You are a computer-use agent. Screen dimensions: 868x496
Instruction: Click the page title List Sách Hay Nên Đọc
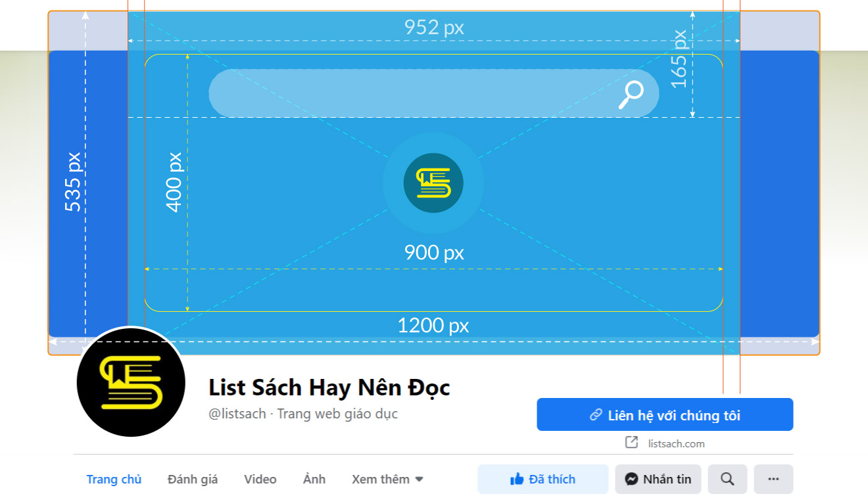(x=329, y=387)
